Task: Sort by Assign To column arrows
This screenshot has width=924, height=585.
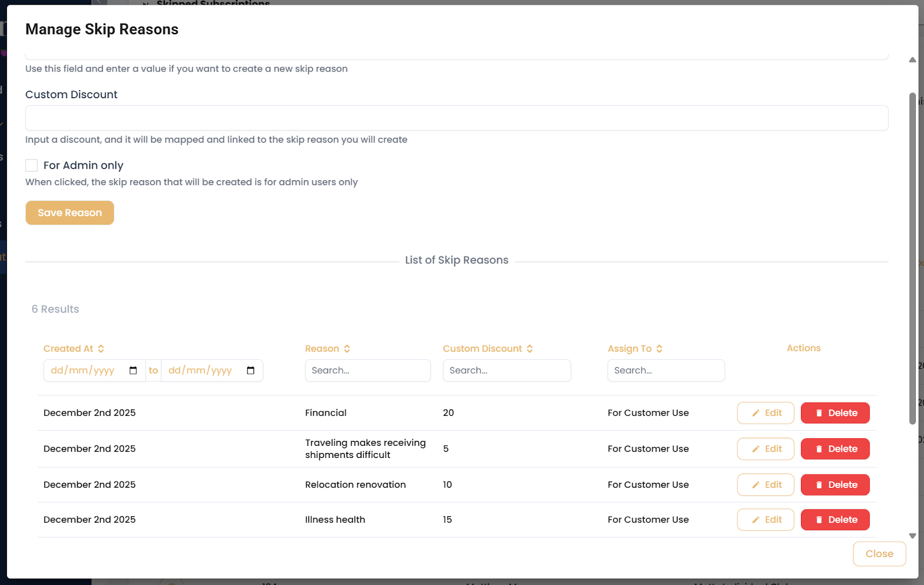Action: (x=660, y=349)
